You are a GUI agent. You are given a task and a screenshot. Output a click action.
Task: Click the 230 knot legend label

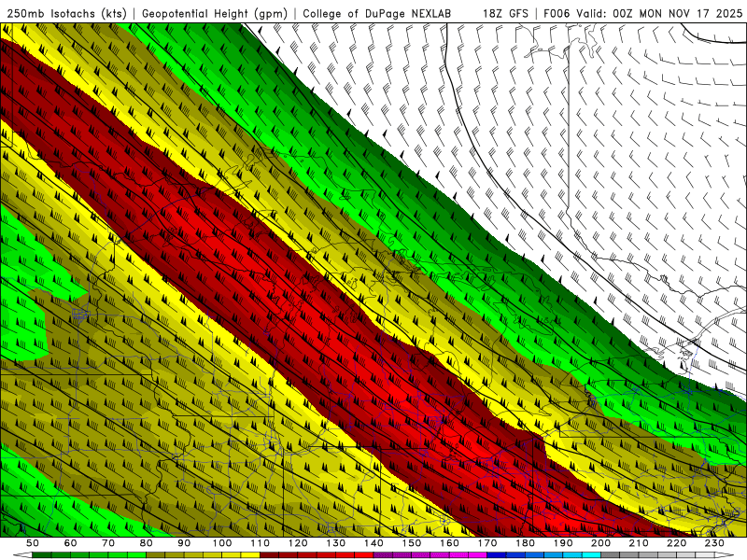714,543
